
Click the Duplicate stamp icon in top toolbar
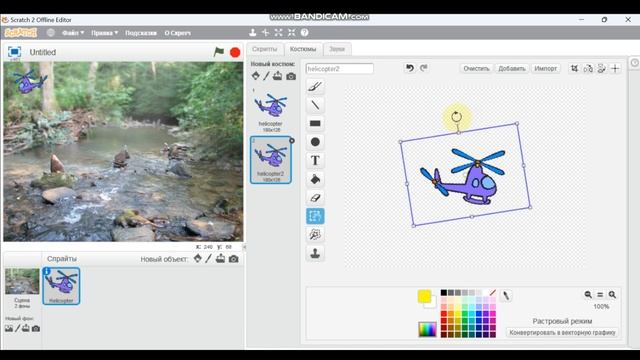[x=253, y=33]
